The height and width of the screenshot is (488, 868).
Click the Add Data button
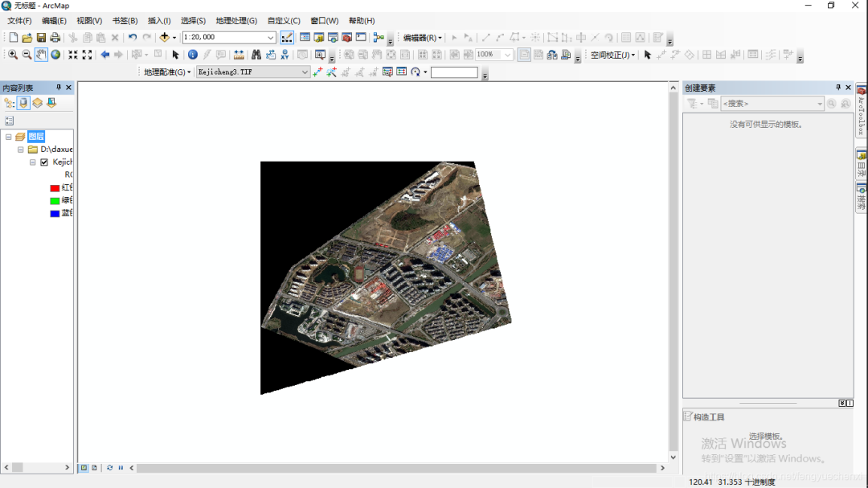click(165, 38)
